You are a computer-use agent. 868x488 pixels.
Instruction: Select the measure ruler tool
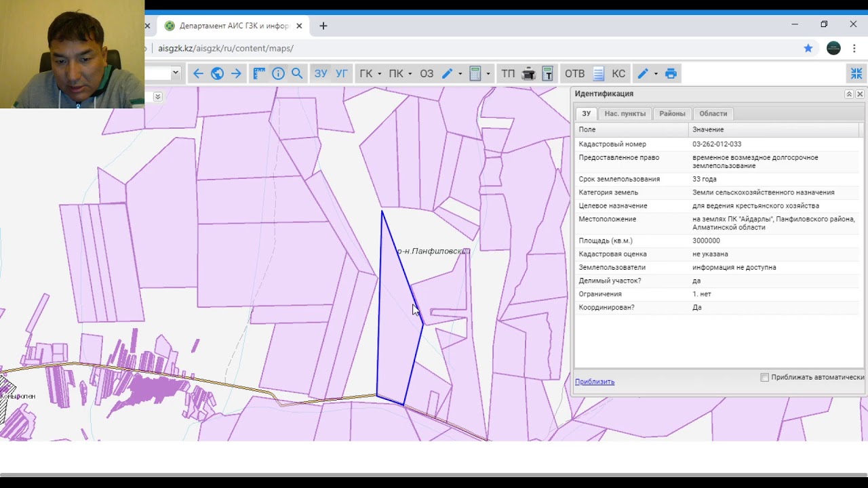[x=259, y=74]
